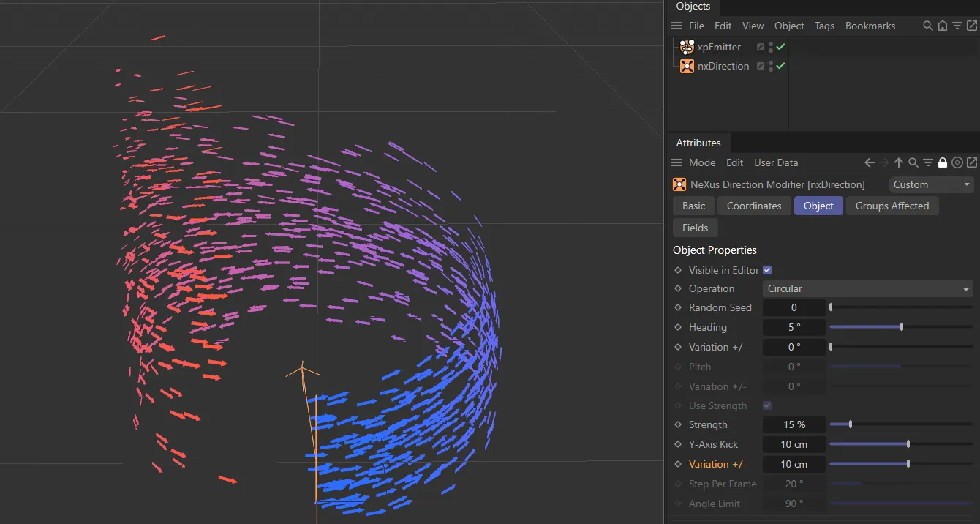Open the Objects panel home icon
980x524 pixels.
pos(941,26)
